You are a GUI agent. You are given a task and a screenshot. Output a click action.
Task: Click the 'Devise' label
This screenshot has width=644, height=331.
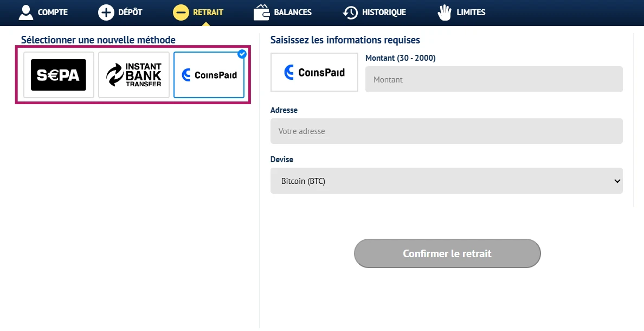tap(282, 160)
